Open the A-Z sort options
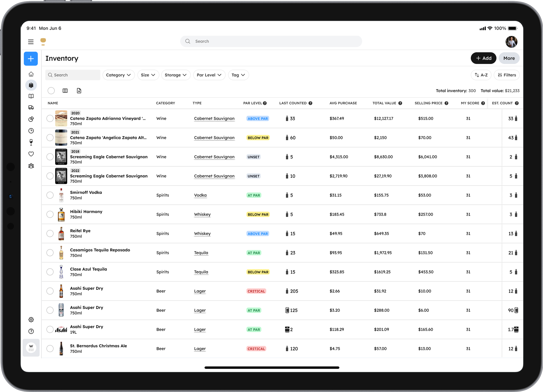The width and height of the screenshot is (543, 392). [481, 75]
